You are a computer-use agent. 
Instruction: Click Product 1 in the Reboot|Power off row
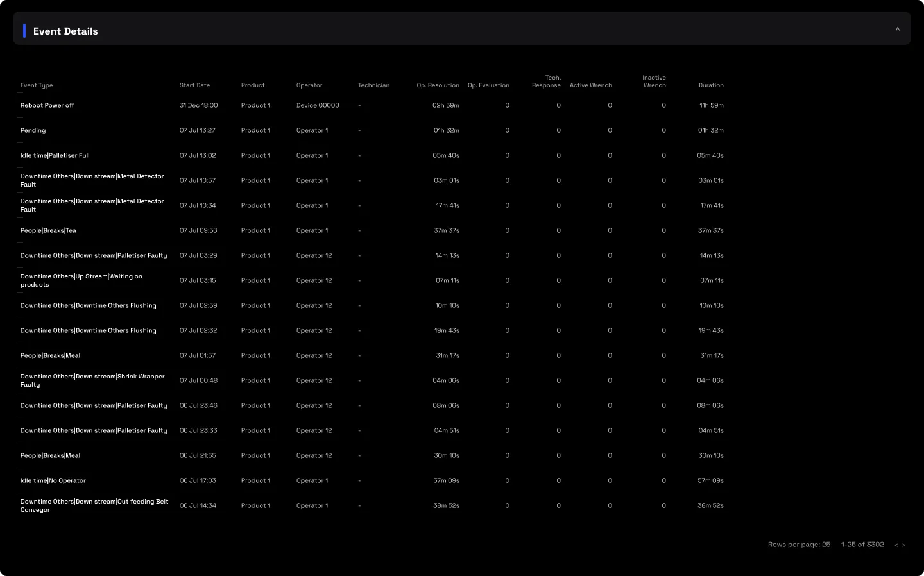tap(256, 105)
